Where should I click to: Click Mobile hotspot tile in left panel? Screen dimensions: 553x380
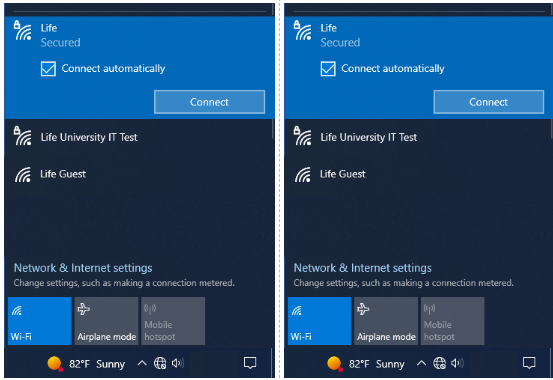[x=173, y=321]
